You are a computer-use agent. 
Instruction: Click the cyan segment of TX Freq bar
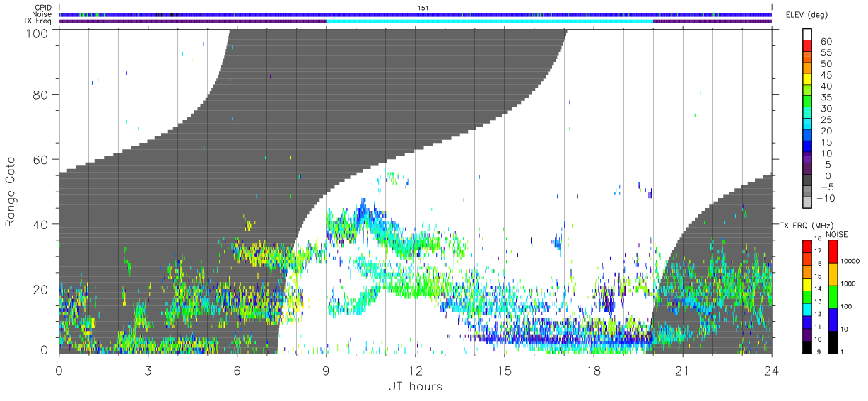tap(489, 21)
